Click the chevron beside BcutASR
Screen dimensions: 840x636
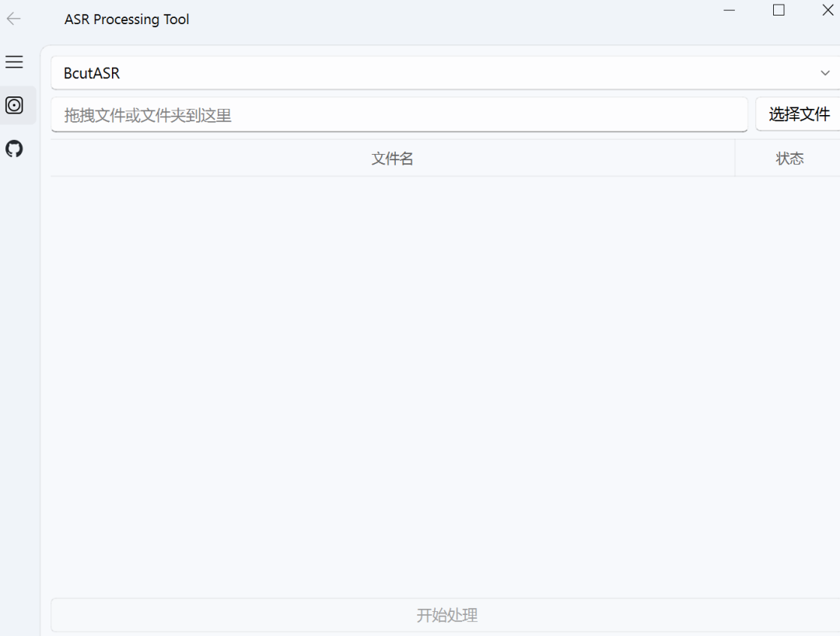click(x=824, y=72)
